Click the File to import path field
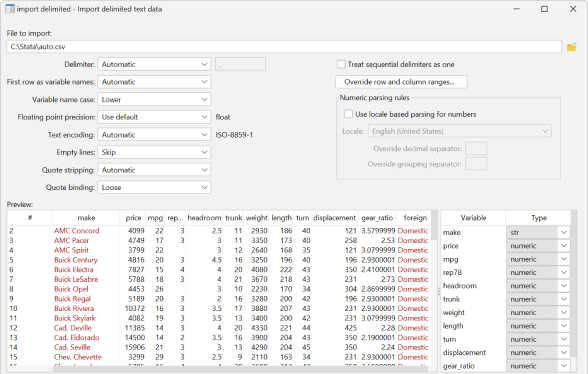This screenshot has height=374, width=588. pyautogui.click(x=284, y=47)
